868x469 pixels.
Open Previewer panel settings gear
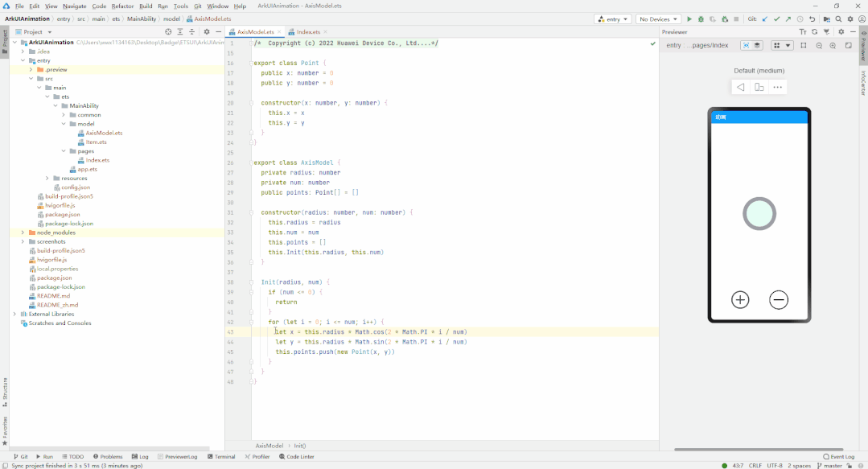[x=841, y=32]
